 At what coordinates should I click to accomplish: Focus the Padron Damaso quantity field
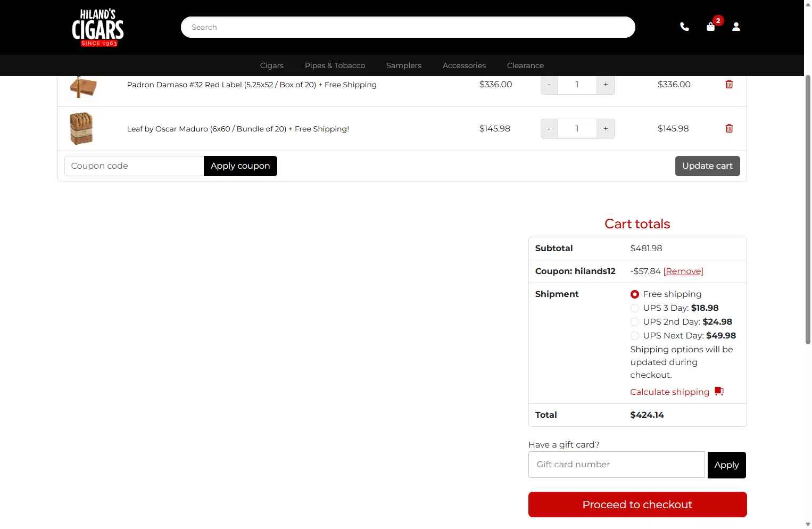pos(577,85)
